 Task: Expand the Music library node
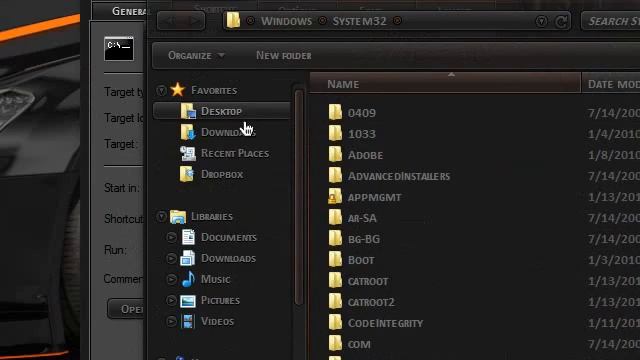click(171, 279)
